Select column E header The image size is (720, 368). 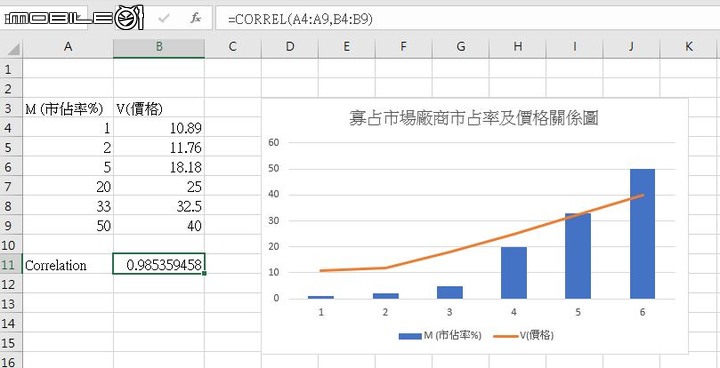point(347,47)
